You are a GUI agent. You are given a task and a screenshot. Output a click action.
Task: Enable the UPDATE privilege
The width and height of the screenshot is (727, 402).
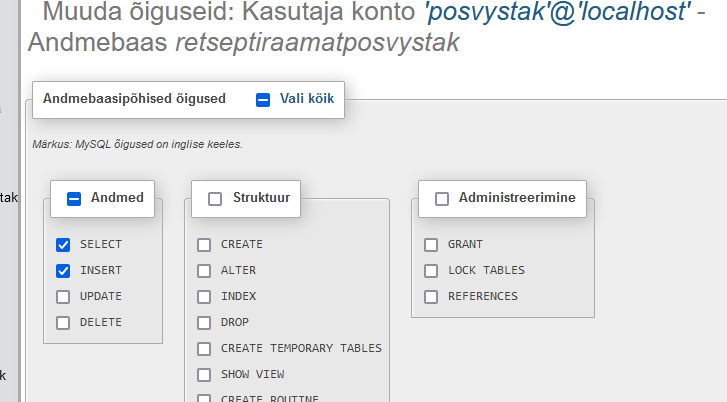(63, 296)
